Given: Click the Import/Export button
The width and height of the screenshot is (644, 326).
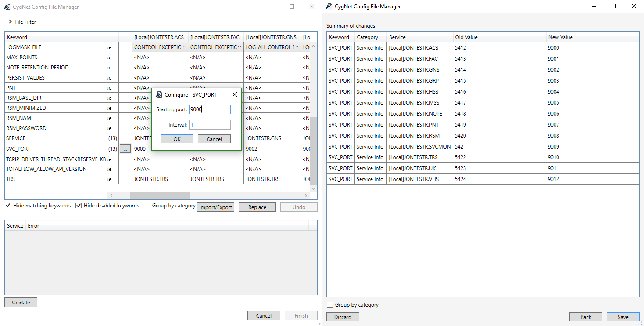Looking at the screenshot, I should coord(215,207).
